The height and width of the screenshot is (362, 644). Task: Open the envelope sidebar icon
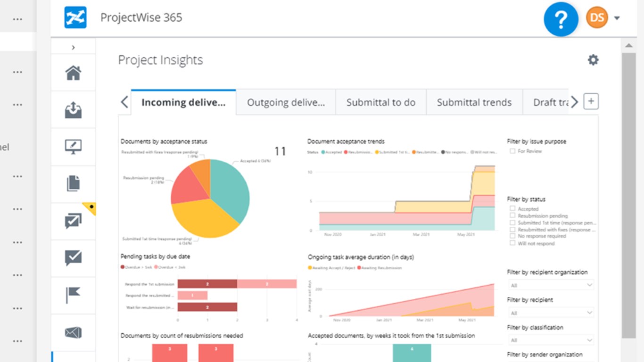pyautogui.click(x=73, y=333)
